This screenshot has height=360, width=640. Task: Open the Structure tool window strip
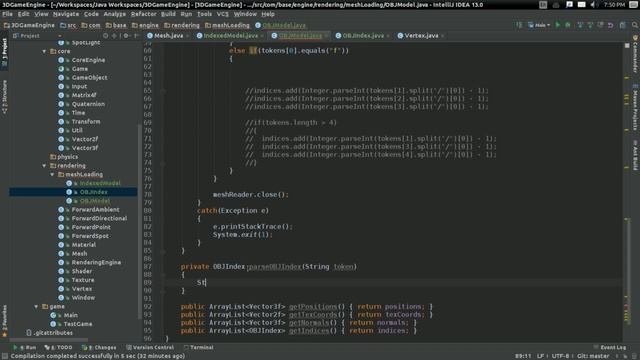click(x=4, y=97)
